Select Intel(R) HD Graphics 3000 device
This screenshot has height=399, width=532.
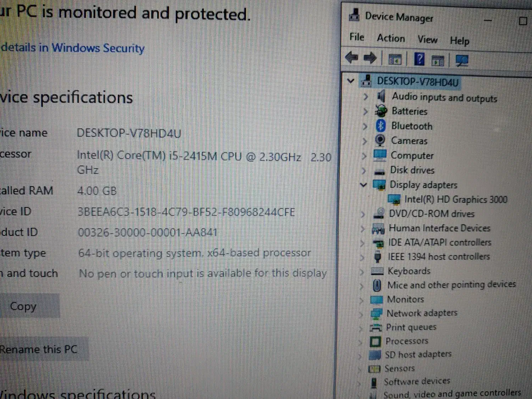click(455, 200)
